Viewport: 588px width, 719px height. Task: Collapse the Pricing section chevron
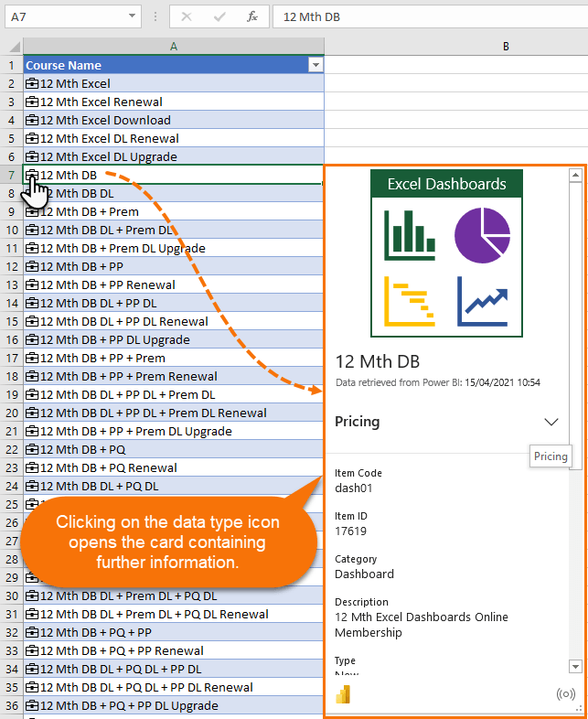point(551,422)
